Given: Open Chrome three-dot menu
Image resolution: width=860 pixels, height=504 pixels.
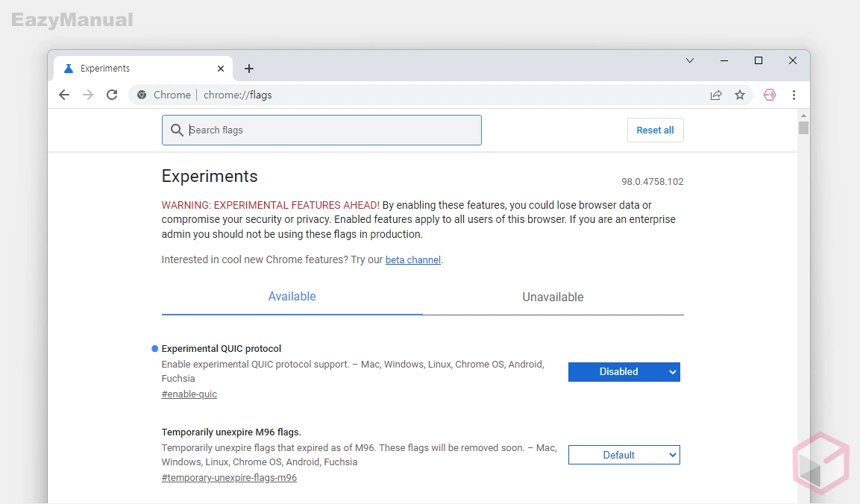Looking at the screenshot, I should 794,95.
